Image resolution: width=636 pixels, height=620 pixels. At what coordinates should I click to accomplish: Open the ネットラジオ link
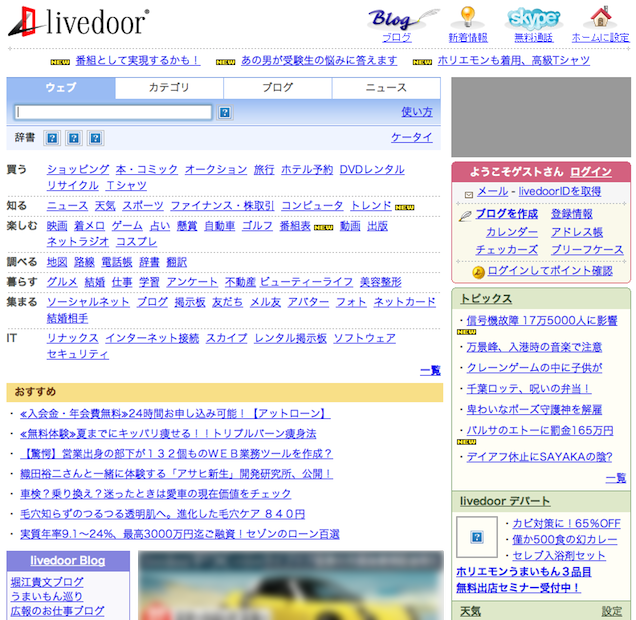pyautogui.click(x=78, y=242)
